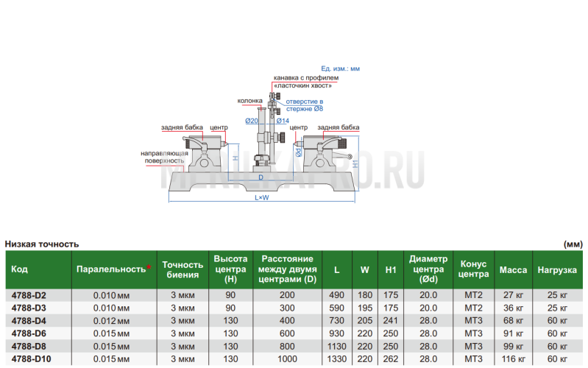The image size is (588, 368).
Task: Click the mass value 91 кг
Action: pos(514,333)
